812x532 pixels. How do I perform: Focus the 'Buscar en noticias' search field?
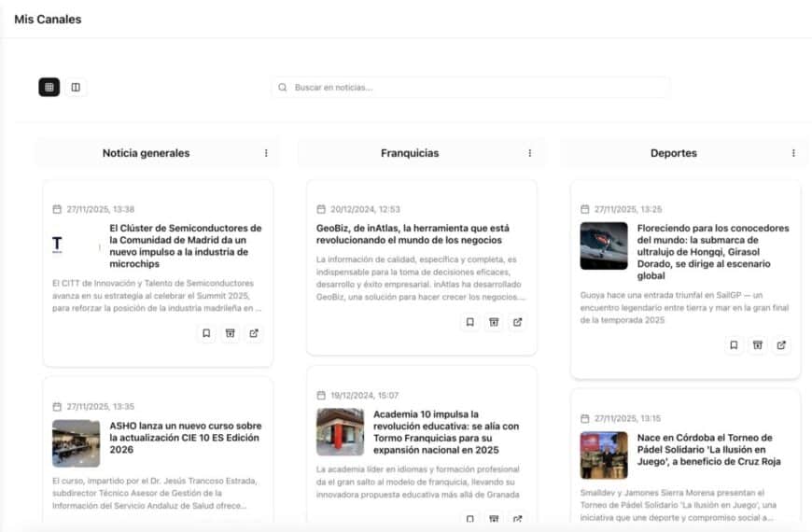coord(470,88)
